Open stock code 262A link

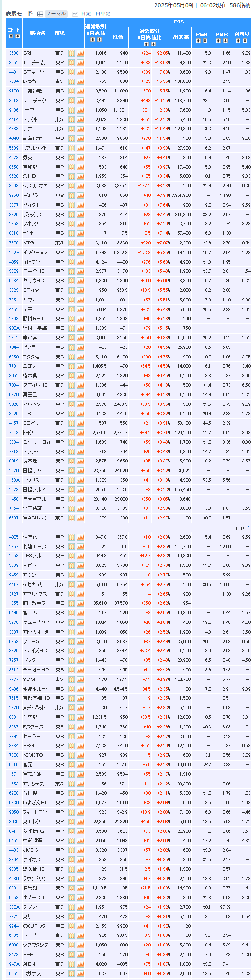[x=14, y=252]
